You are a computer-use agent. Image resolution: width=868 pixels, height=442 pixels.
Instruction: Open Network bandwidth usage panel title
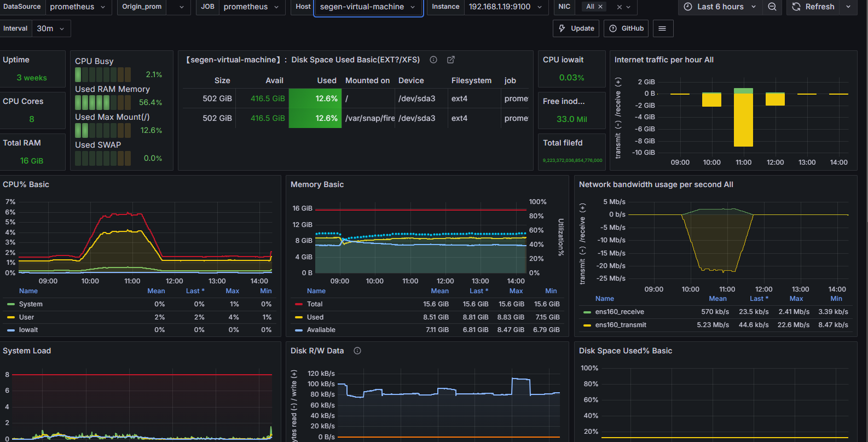(656, 184)
